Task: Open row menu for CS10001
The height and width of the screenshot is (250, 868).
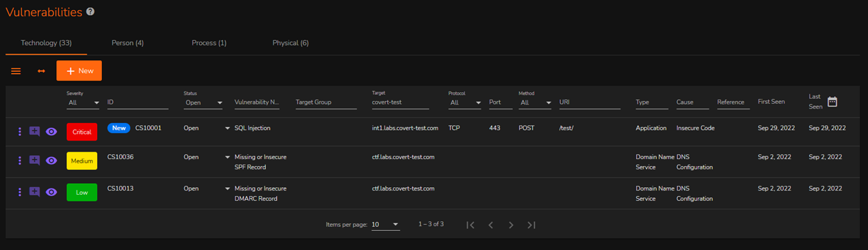Action: tap(19, 132)
